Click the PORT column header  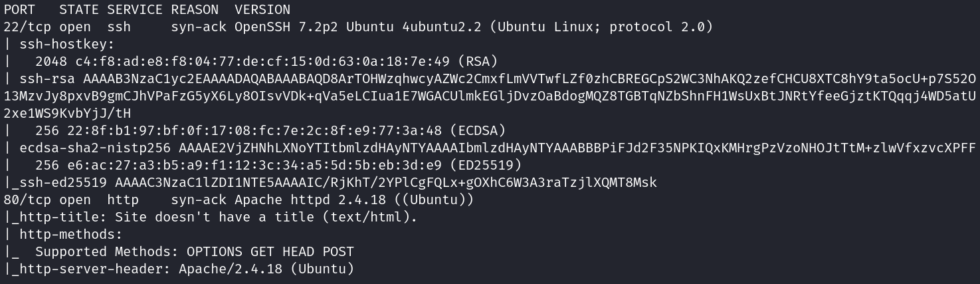[19, 10]
